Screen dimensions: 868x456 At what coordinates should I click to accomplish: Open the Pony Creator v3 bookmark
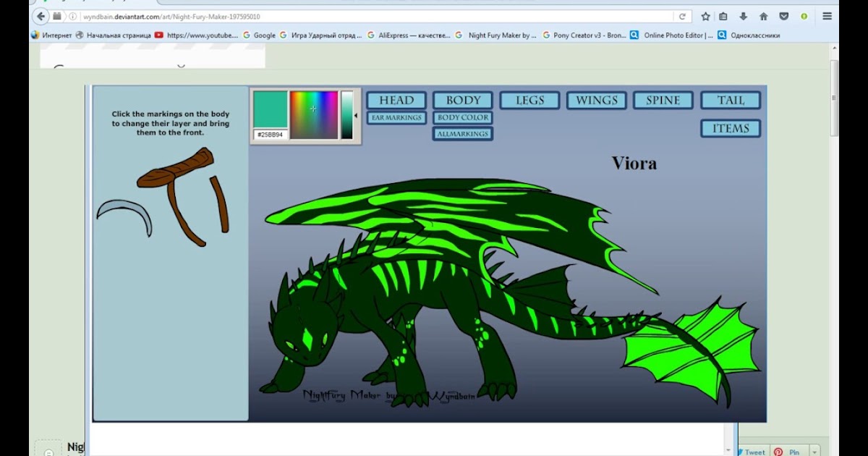click(x=584, y=35)
